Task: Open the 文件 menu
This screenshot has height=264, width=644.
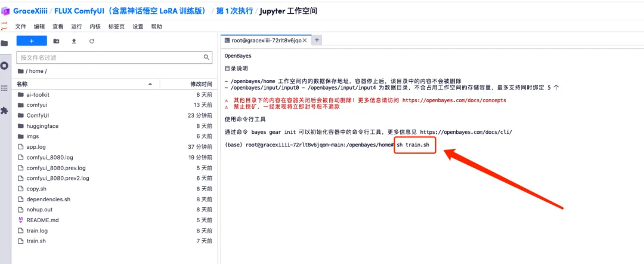Action: pyautogui.click(x=21, y=26)
